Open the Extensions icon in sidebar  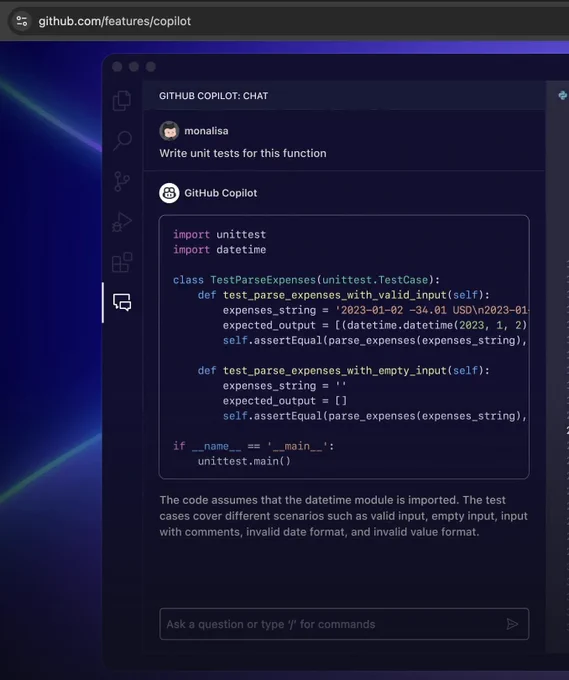coord(122,262)
